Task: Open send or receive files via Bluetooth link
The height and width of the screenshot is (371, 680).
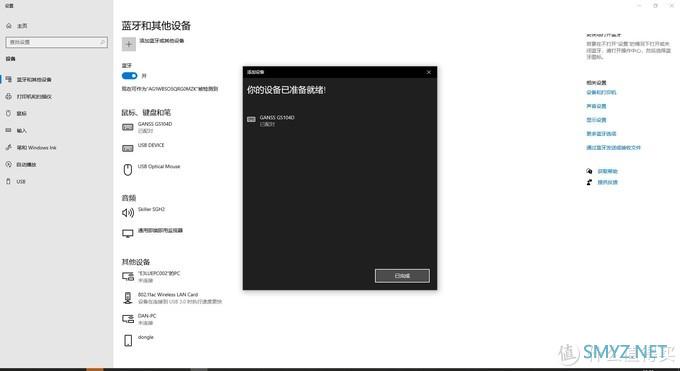Action: pos(613,148)
